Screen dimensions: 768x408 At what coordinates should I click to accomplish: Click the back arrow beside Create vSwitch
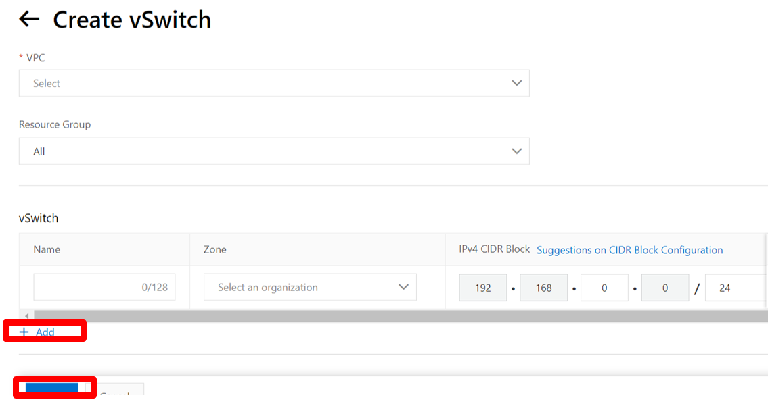pos(29,19)
